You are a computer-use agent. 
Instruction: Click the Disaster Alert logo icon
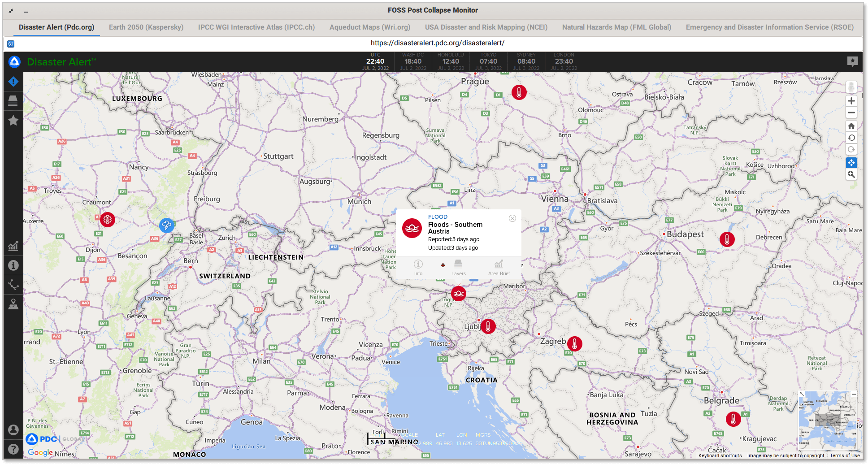(14, 62)
